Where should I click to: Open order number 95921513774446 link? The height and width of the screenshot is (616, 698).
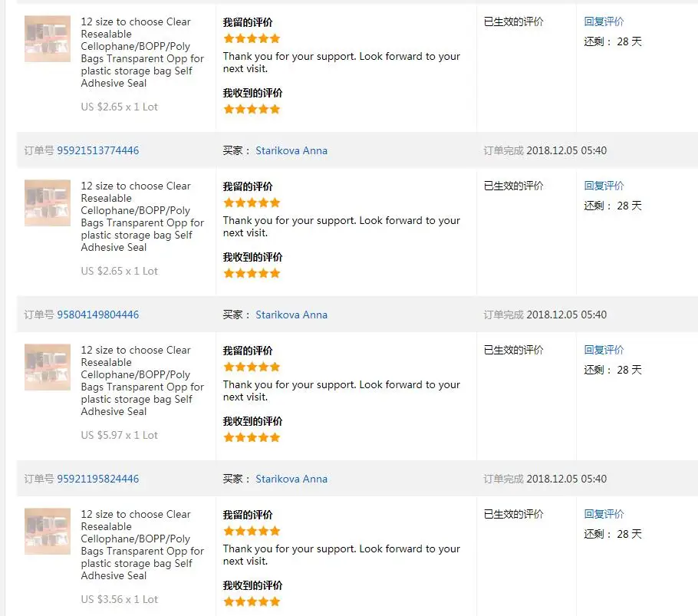click(x=98, y=150)
